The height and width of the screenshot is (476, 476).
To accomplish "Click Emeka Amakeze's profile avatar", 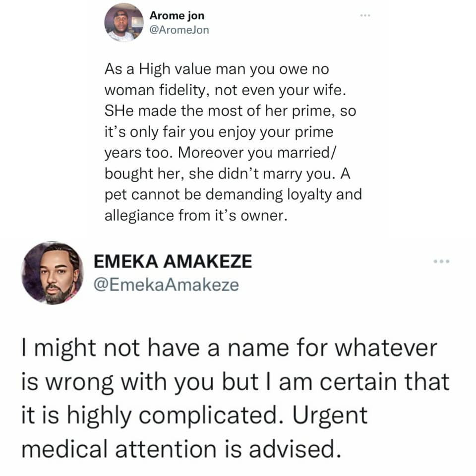I will click(52, 273).
